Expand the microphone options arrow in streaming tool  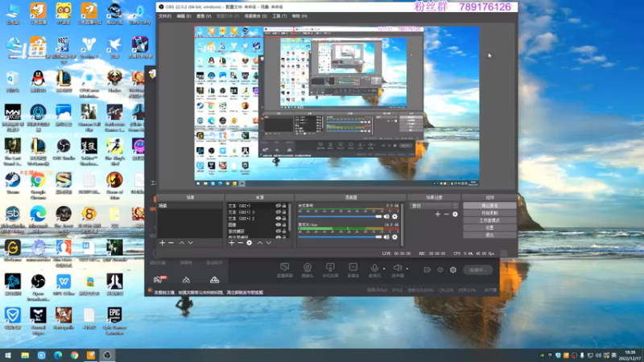point(384,269)
